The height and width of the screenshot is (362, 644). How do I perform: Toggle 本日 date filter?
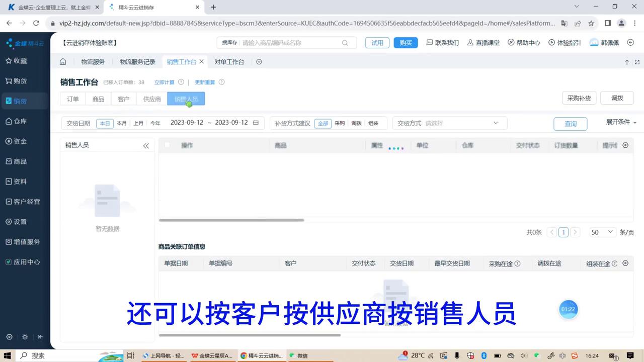tap(105, 123)
